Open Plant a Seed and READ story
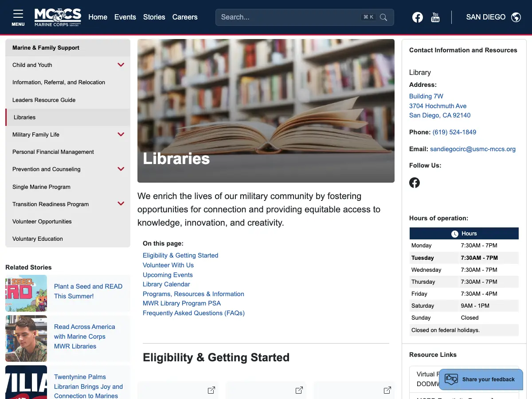 point(88,291)
